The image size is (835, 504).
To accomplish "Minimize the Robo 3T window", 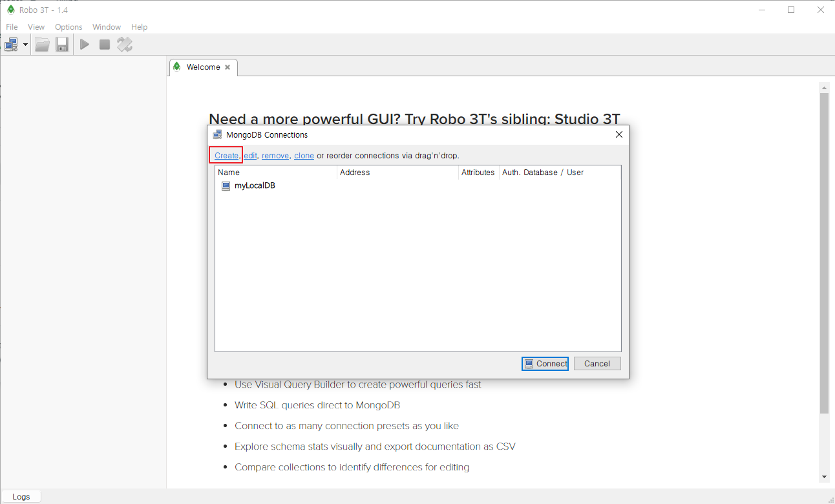I will point(761,10).
